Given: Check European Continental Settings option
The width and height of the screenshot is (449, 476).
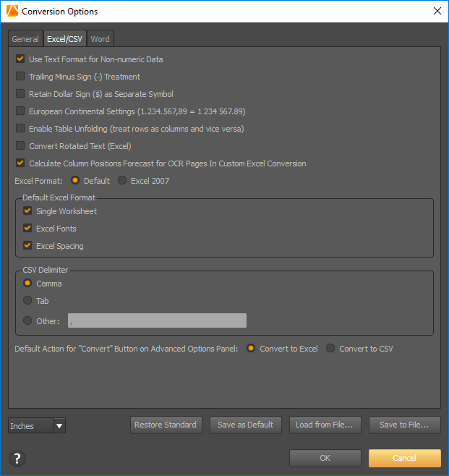Looking at the screenshot, I should [x=20, y=111].
